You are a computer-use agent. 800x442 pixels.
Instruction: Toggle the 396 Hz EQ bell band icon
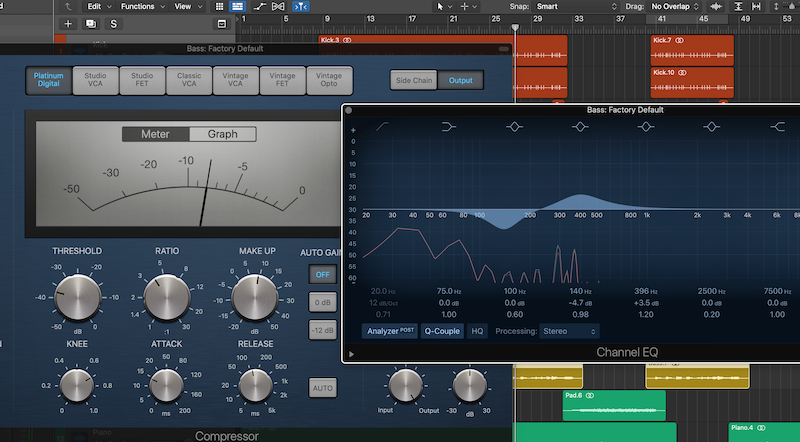(x=646, y=127)
